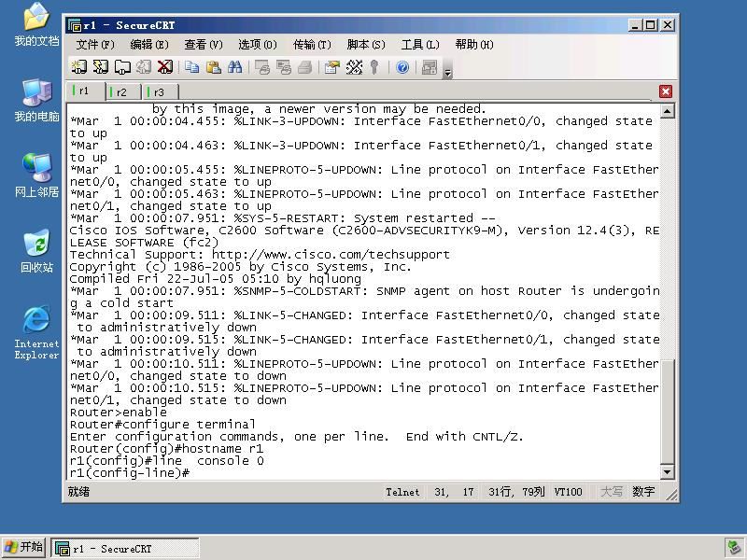Screen dimensions: 747x560
Task: Select the 我的电脑 desktop icon
Action: pyautogui.click(x=36, y=100)
